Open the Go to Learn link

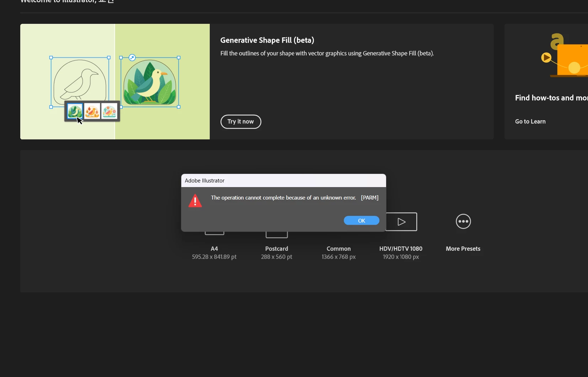530,121
